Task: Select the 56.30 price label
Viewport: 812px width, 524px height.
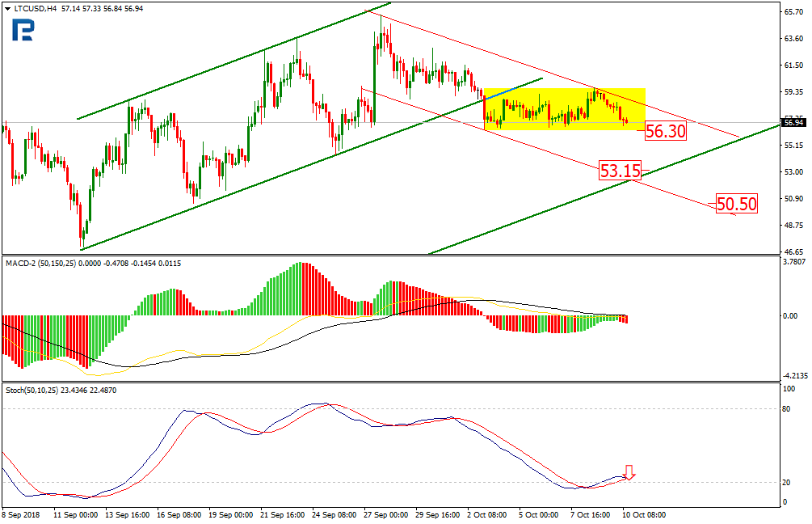Action: [666, 131]
